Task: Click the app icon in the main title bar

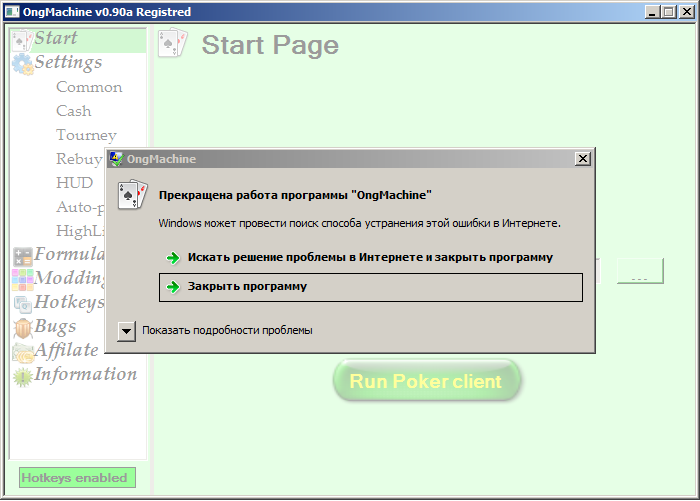Action: pos(12,12)
